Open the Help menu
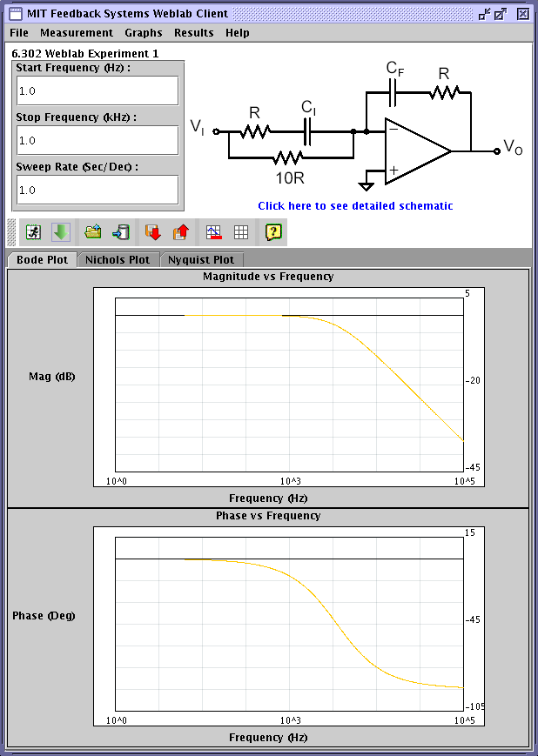The image size is (538, 756). (238, 33)
